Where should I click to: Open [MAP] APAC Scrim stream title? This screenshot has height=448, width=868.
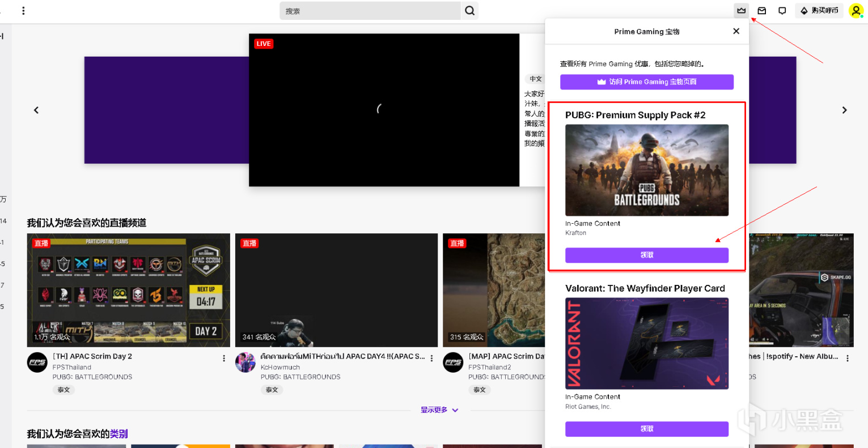506,356
